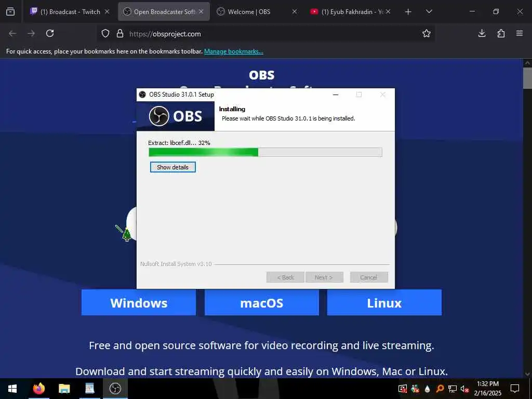
Task: Minimize the OBS Studio Setup window
Action: point(336,95)
